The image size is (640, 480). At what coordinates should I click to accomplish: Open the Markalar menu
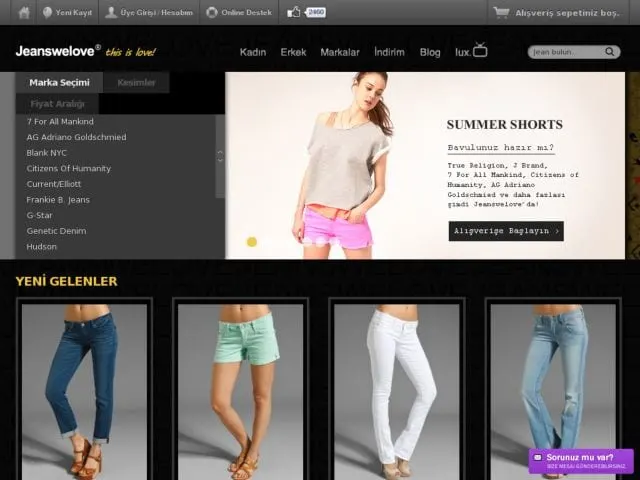click(340, 52)
